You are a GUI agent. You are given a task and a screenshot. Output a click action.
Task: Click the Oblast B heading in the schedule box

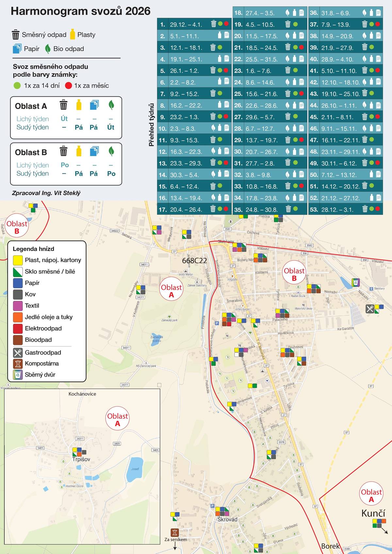click(x=31, y=153)
